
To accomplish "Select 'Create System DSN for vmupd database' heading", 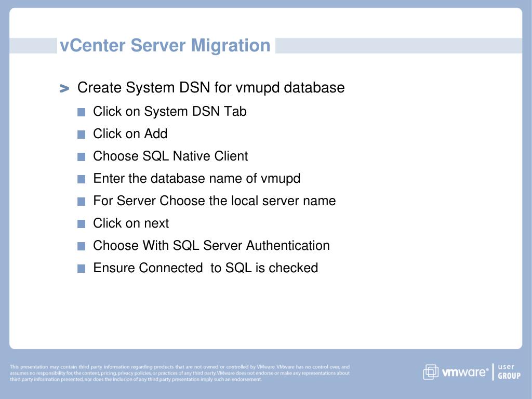I will (x=211, y=87).
